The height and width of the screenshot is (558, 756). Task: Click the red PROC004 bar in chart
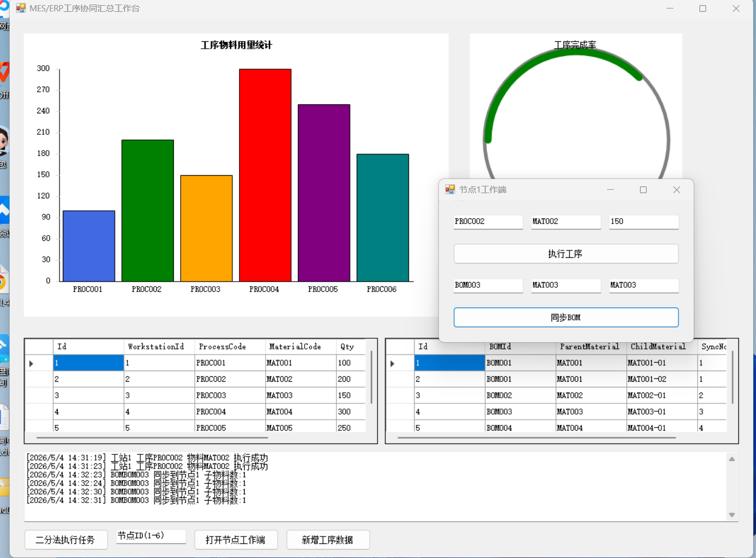pos(265,175)
